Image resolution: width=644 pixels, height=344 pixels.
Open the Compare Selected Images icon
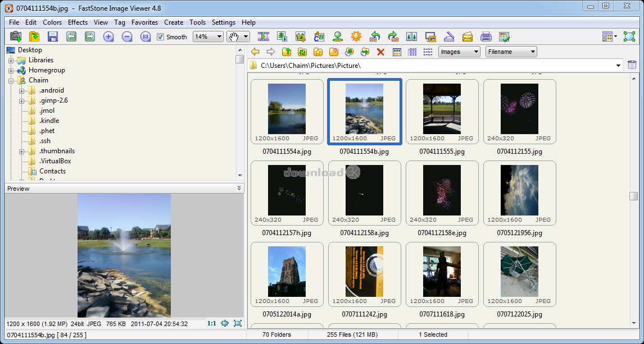click(411, 36)
